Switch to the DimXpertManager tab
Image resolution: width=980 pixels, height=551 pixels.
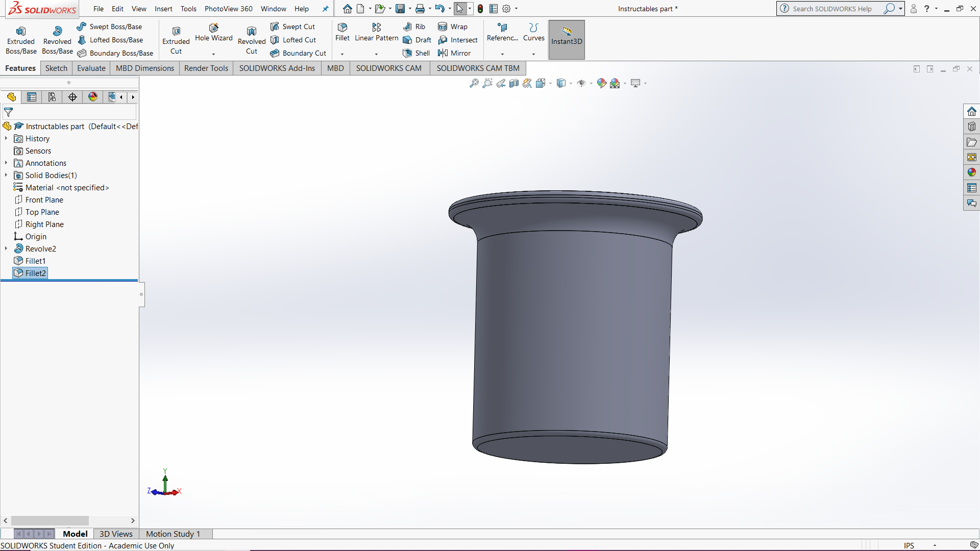[72, 97]
